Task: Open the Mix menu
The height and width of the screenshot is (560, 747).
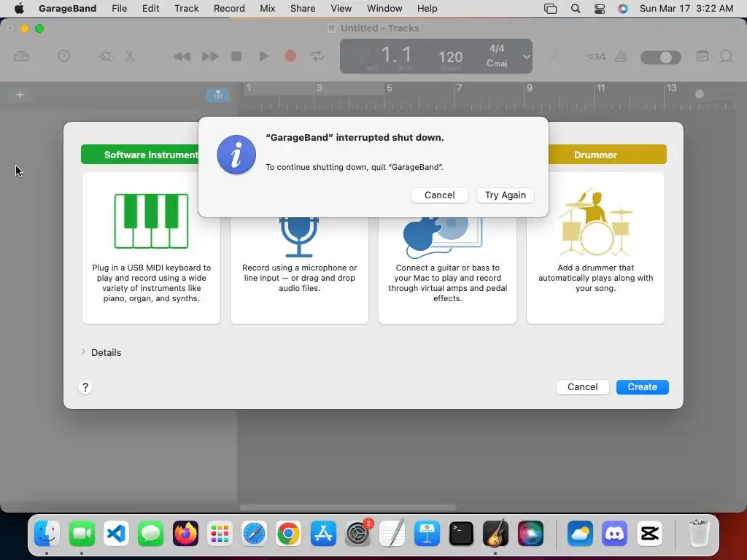Action: coord(267,9)
